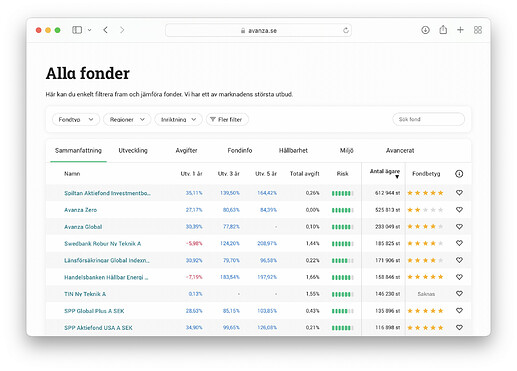Sort by the Fondbetyg column header
Screen dimensions: 517x371
426,174
